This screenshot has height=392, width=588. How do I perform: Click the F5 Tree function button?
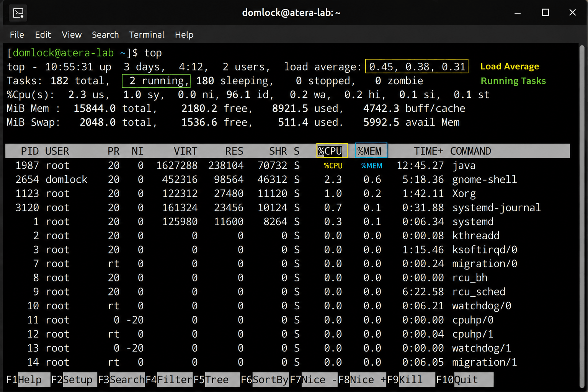click(x=216, y=380)
